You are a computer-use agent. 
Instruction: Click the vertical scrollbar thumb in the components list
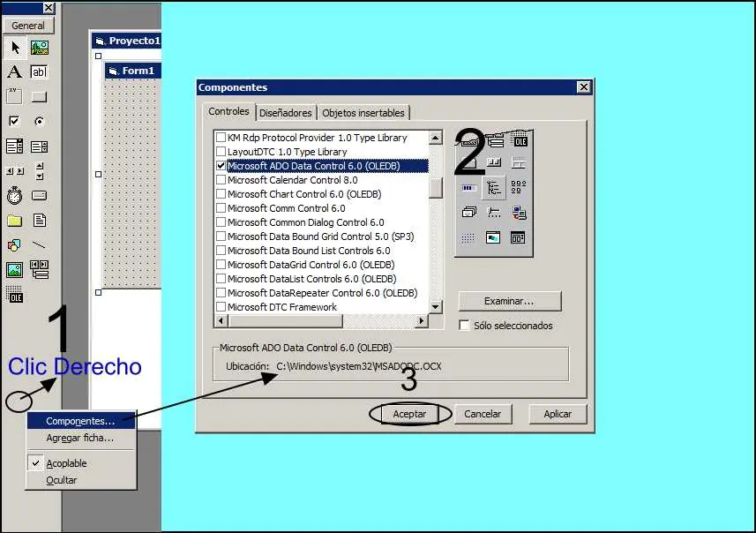tap(436, 188)
